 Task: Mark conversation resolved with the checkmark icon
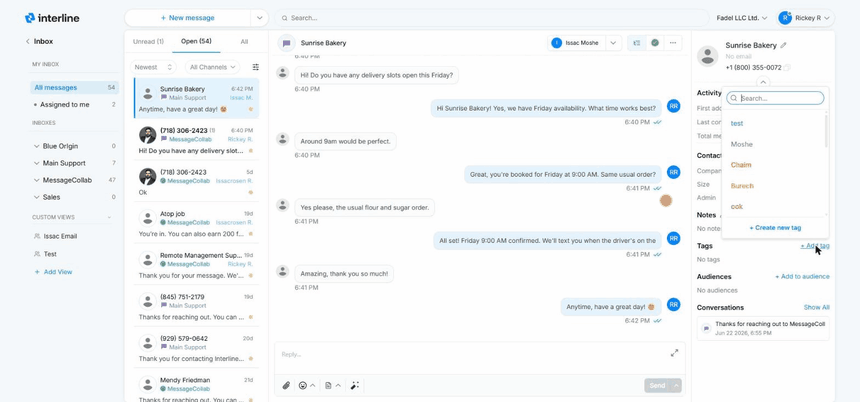tap(655, 43)
